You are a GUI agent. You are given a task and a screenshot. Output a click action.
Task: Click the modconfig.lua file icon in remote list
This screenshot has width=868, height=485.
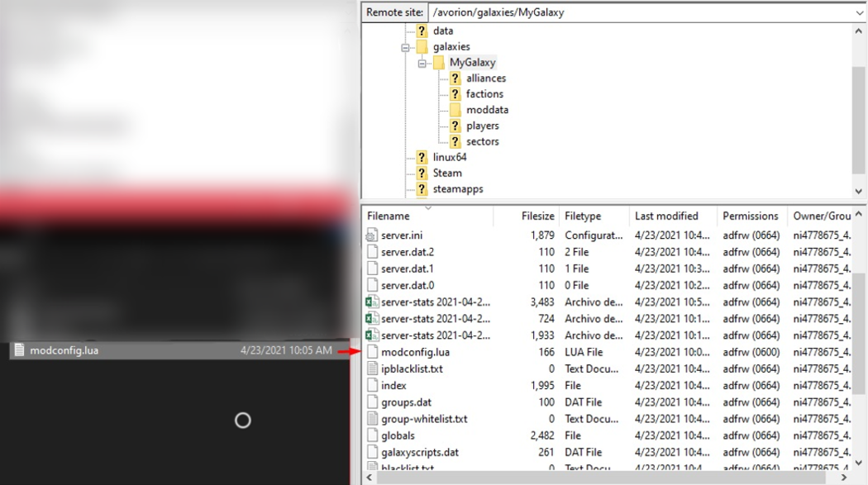tap(371, 352)
